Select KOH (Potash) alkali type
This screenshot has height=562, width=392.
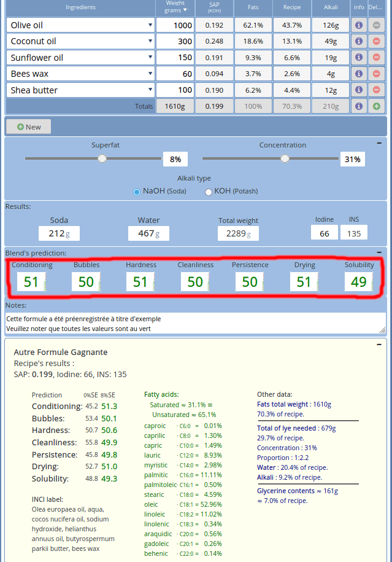(209, 192)
